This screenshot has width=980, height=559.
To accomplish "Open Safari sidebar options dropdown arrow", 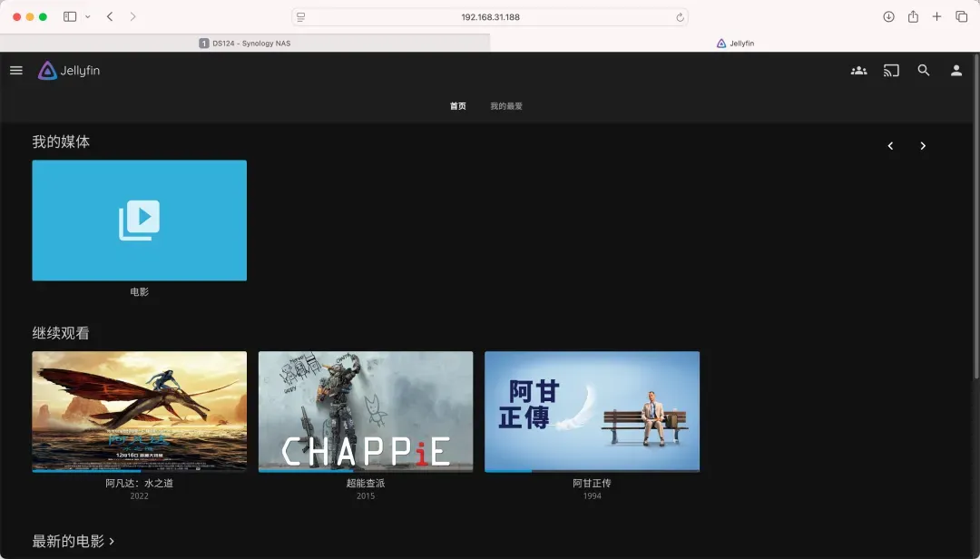I will click(x=87, y=17).
